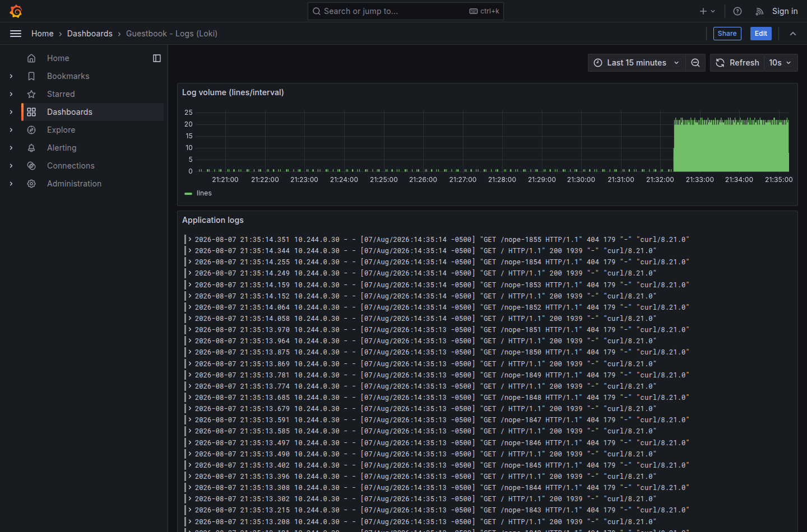Screen dimensions: 807x532
Task: Open the news feed RSS icon
Action: tap(759, 11)
